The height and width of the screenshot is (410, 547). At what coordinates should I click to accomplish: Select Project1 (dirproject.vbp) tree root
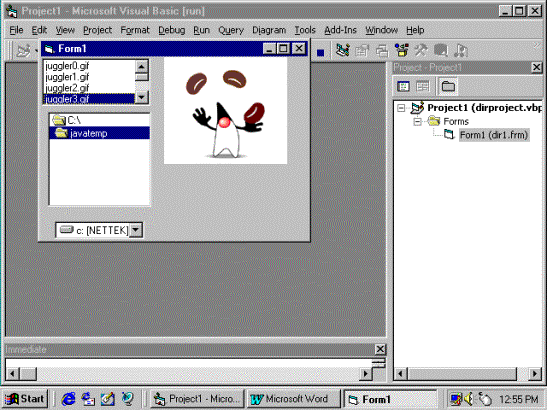[485, 108]
